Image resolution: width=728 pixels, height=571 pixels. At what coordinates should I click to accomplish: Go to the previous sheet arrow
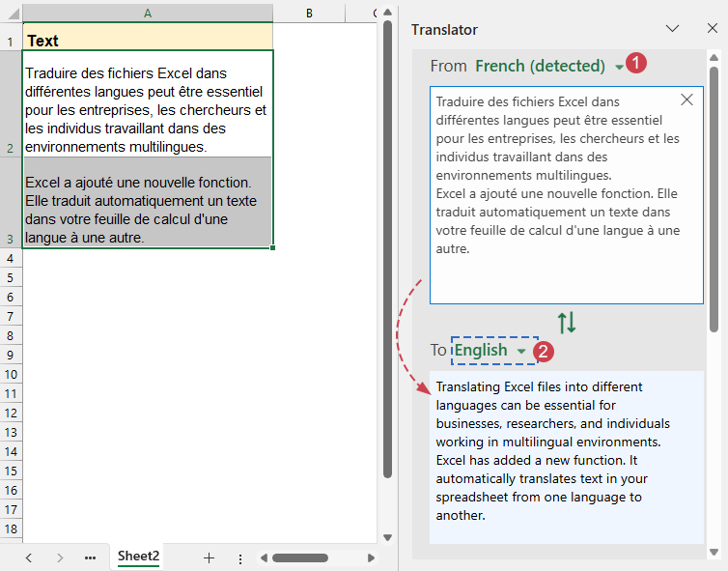click(29, 557)
